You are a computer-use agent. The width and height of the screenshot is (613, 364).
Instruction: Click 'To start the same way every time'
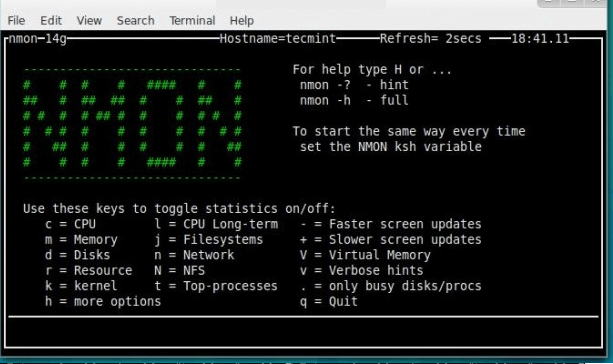pos(409,131)
